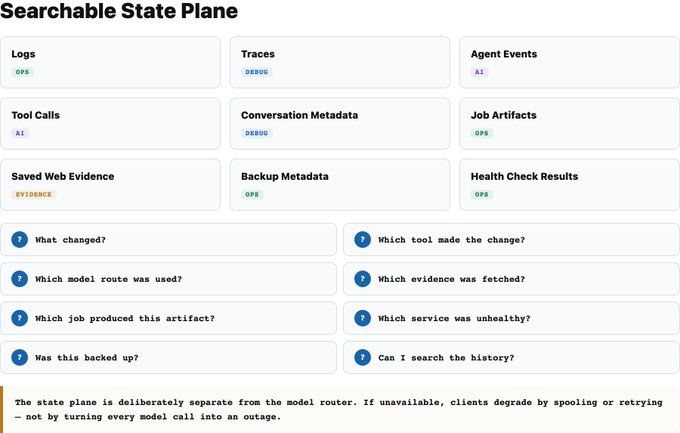Select the Health Check Results card

[569, 185]
